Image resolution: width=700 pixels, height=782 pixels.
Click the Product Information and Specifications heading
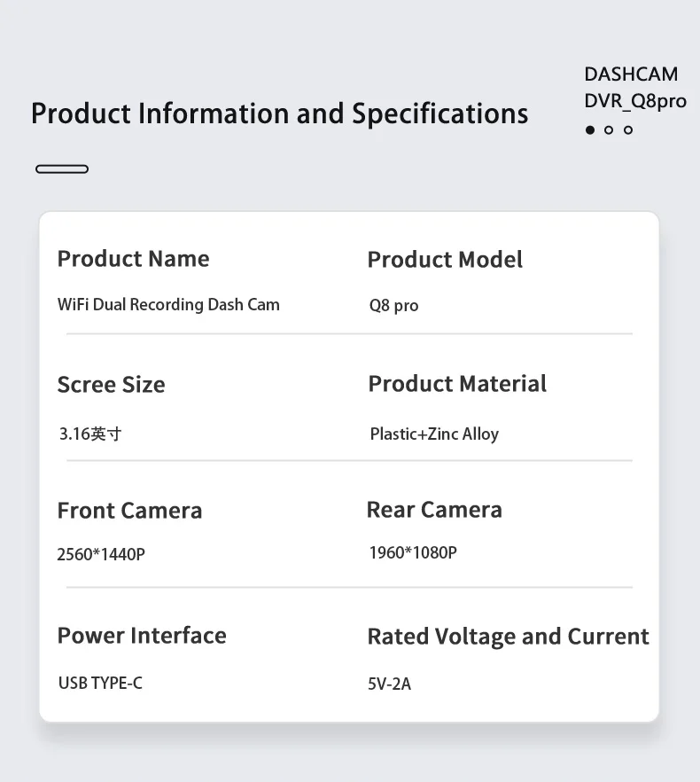[x=279, y=114]
